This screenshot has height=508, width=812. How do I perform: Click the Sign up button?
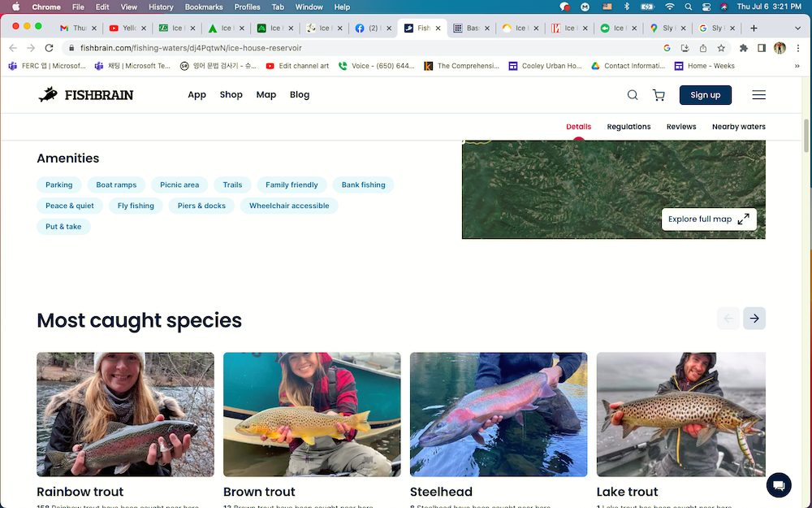click(706, 95)
